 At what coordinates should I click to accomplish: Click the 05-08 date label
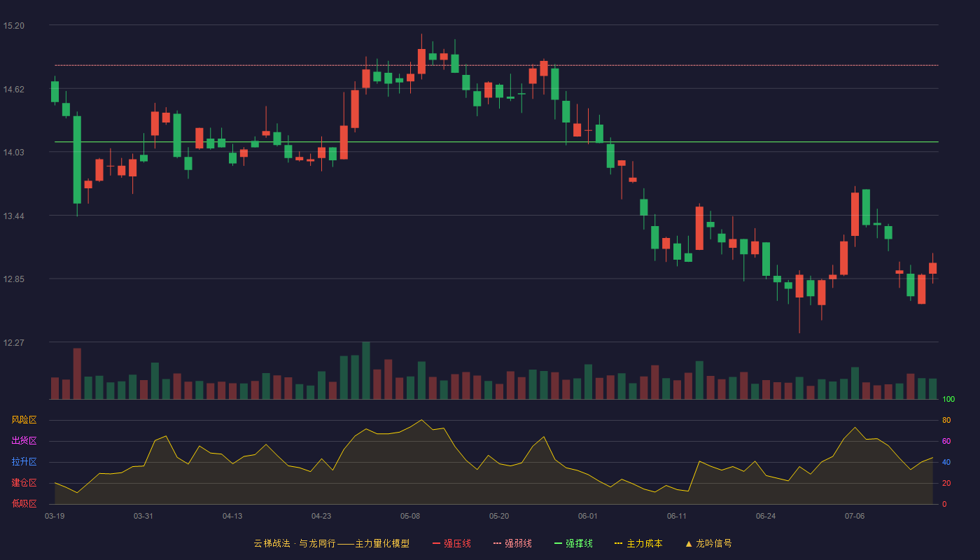coord(410,516)
